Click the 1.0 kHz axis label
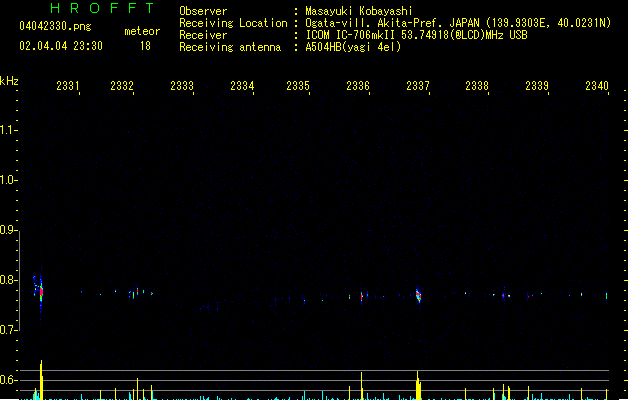Viewport: 629px width, 400px height. pos(8,180)
